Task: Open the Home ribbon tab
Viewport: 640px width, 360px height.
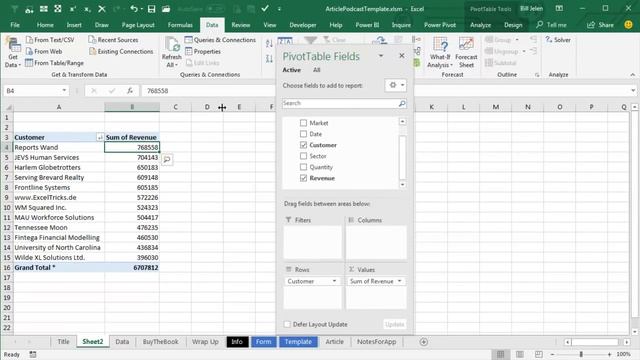Action: (x=45, y=25)
